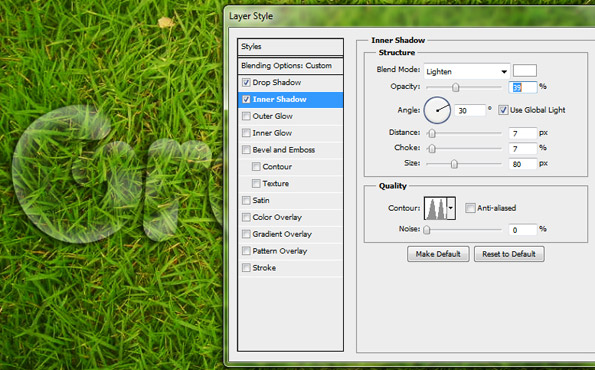The image size is (595, 370).
Task: Click the Opacity slider handle
Action: [456, 88]
